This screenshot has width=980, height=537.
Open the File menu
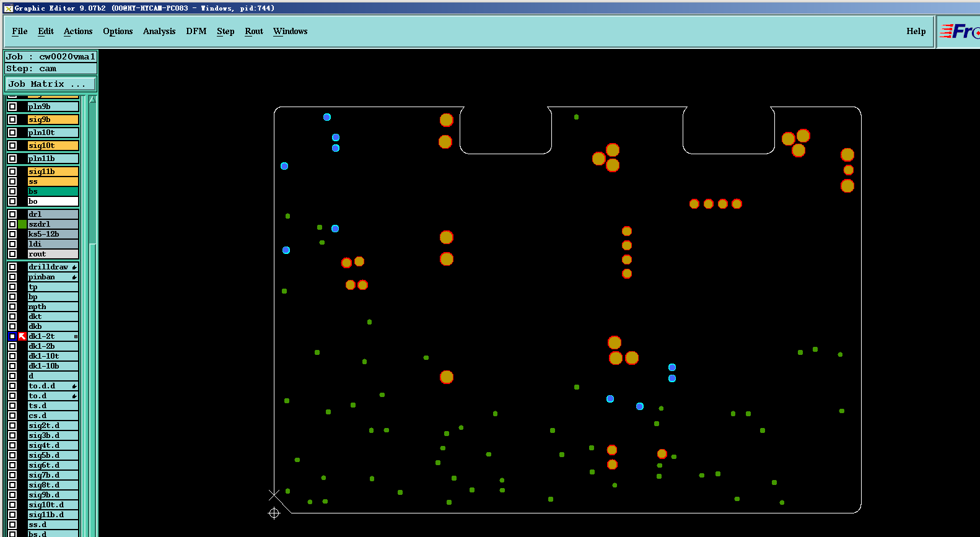click(20, 31)
